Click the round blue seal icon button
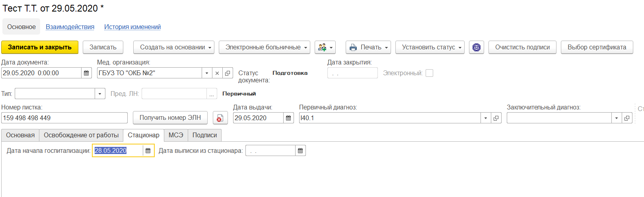This screenshot has width=644, height=197. tap(476, 47)
